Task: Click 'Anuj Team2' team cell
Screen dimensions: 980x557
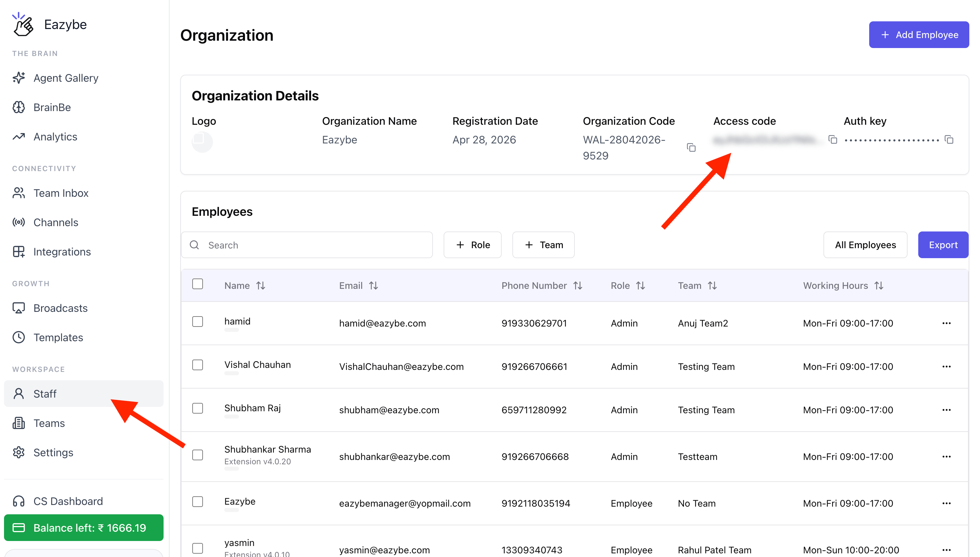Action: [x=703, y=323]
